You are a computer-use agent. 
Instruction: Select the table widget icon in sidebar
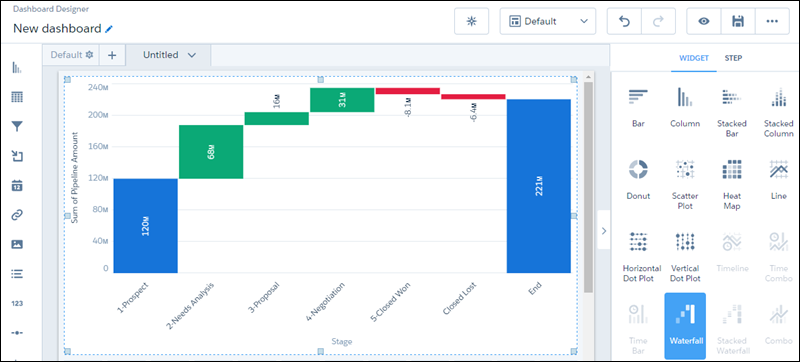[x=17, y=97]
